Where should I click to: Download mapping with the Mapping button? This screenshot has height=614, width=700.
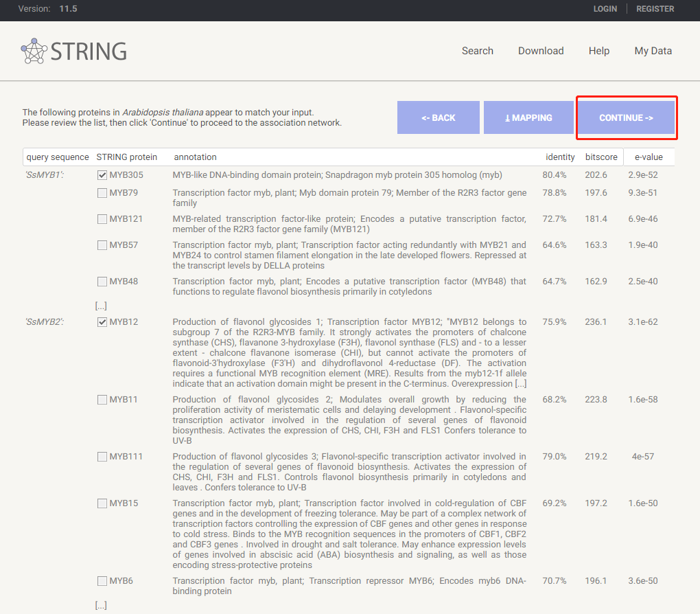(528, 117)
